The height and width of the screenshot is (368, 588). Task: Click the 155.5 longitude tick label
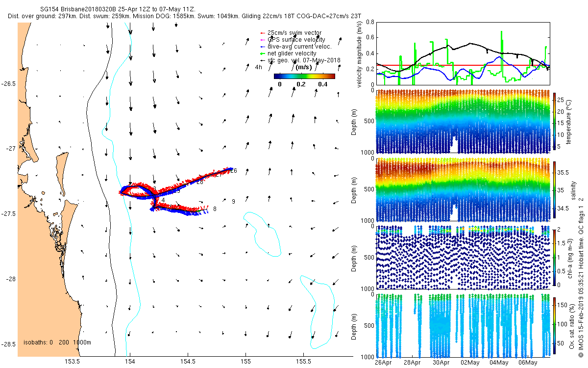(304, 362)
